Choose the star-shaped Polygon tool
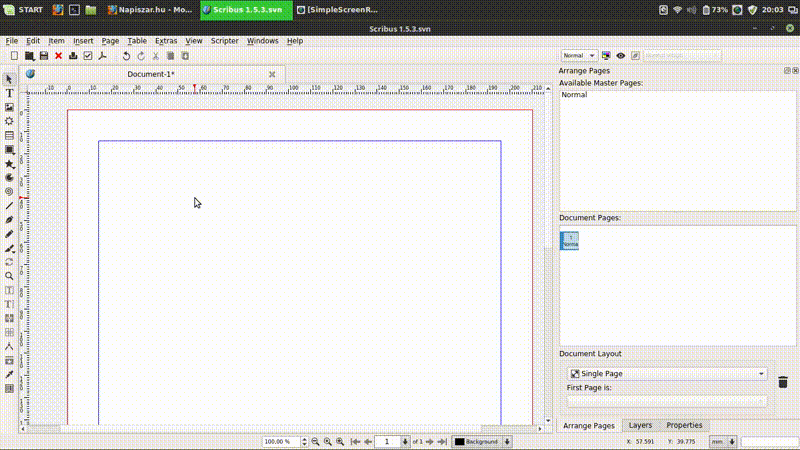Image resolution: width=800 pixels, height=450 pixels. click(9, 163)
